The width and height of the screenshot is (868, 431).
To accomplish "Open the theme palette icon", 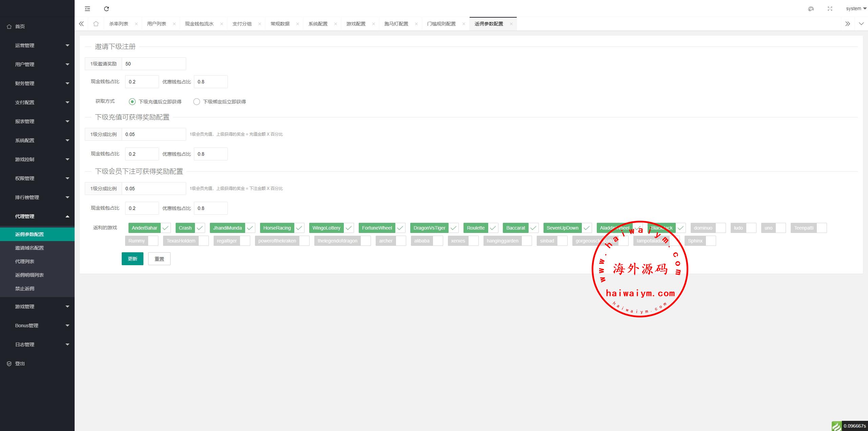I will click(x=811, y=9).
